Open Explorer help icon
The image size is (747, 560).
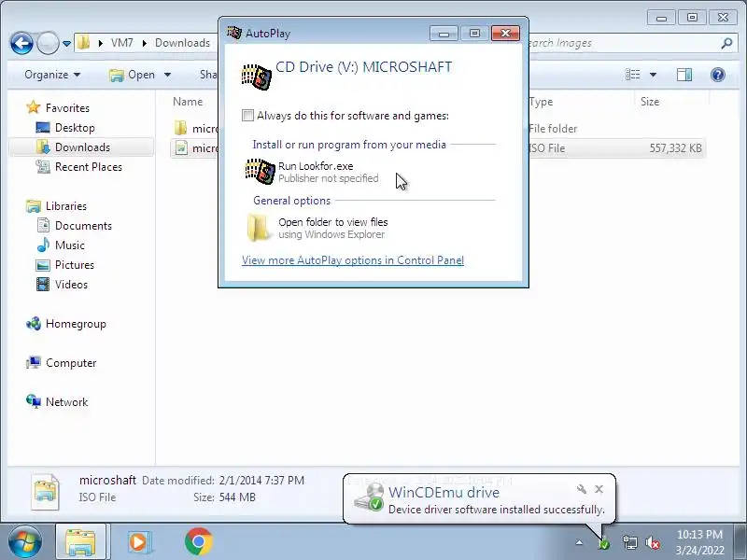[x=717, y=75]
